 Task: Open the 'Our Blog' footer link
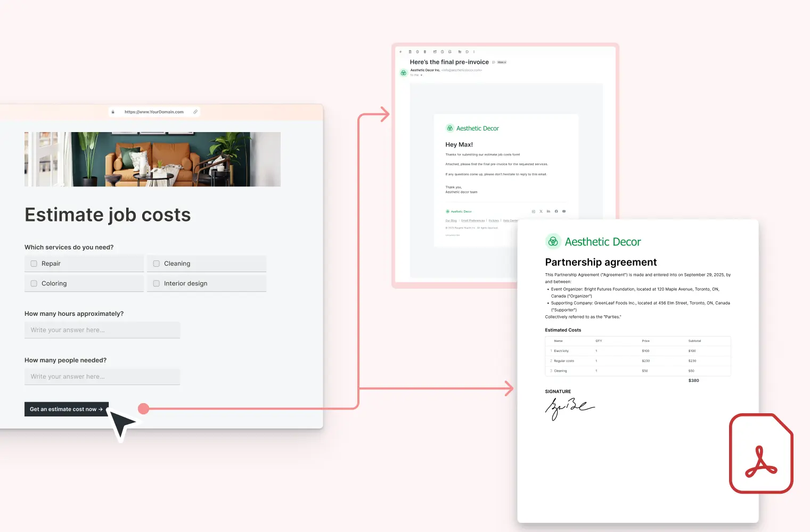click(x=451, y=220)
